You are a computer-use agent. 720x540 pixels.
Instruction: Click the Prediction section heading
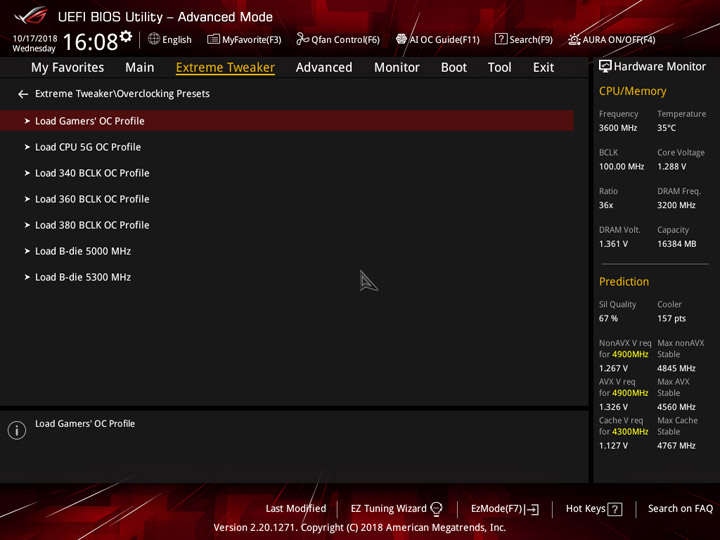[x=624, y=281]
